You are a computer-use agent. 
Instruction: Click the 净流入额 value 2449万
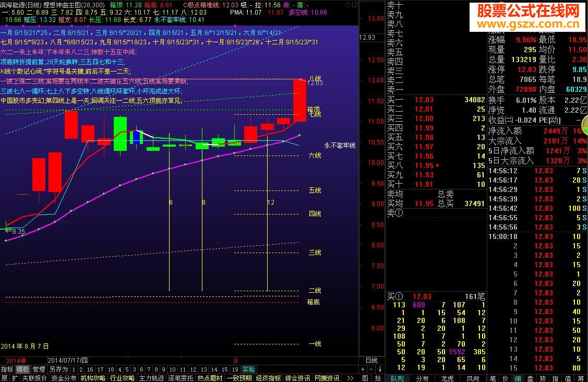coord(556,131)
